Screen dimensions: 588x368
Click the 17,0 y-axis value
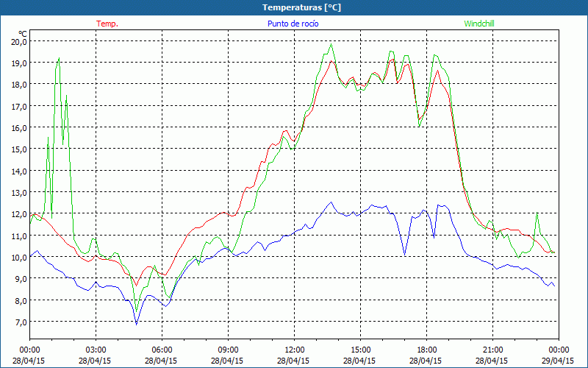pos(19,106)
